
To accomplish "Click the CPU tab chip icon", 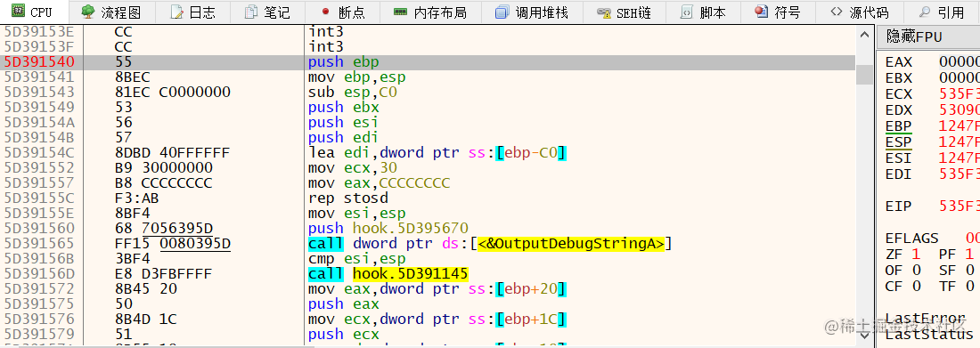I will point(18,12).
